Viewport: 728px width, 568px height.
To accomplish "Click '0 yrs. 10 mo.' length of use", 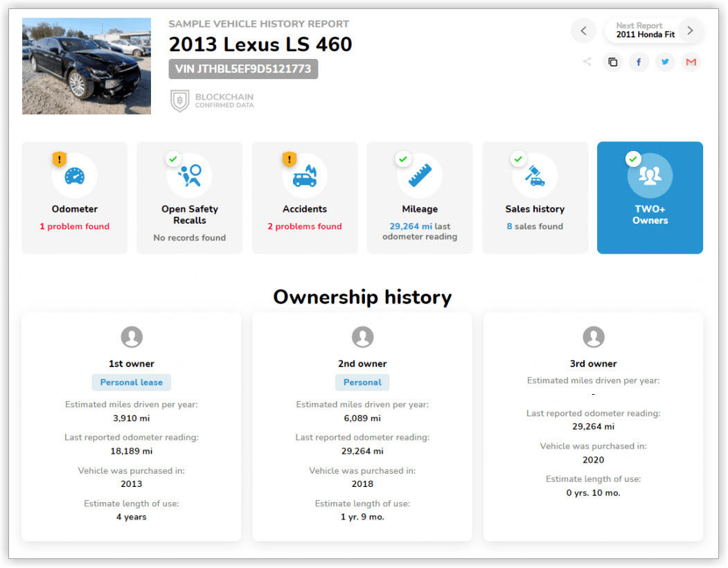I will 594,492.
